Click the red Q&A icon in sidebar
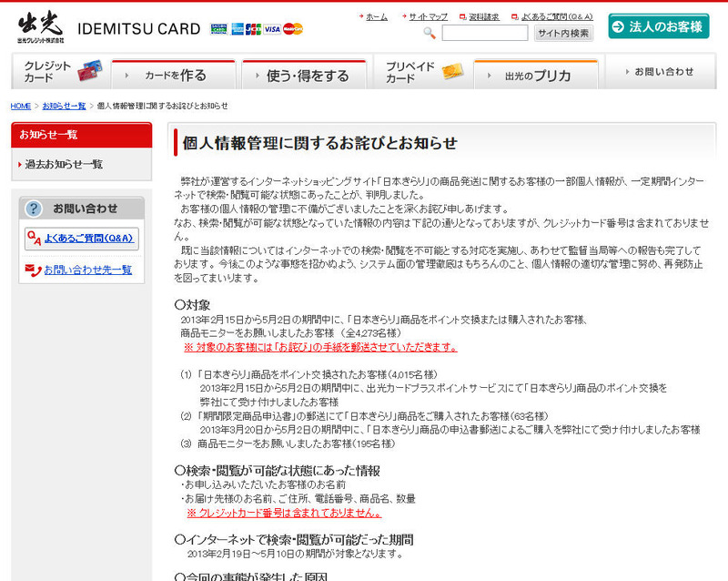 pos(34,239)
